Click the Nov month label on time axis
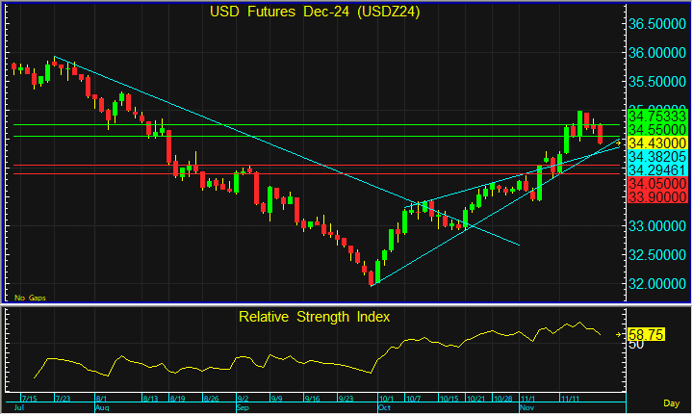Image resolution: width=693 pixels, height=415 pixels. [x=526, y=409]
